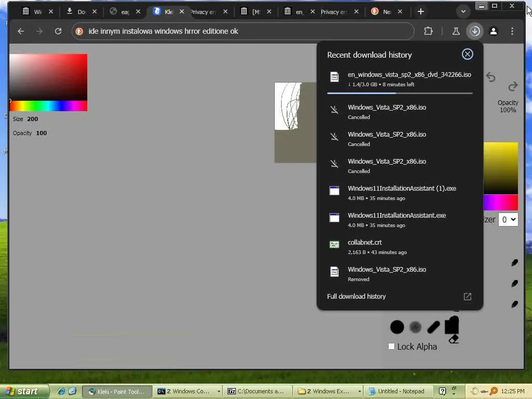Click the taskbar help question mark icon
Screen dimensions: 532x399
pyautogui.click(x=442, y=391)
